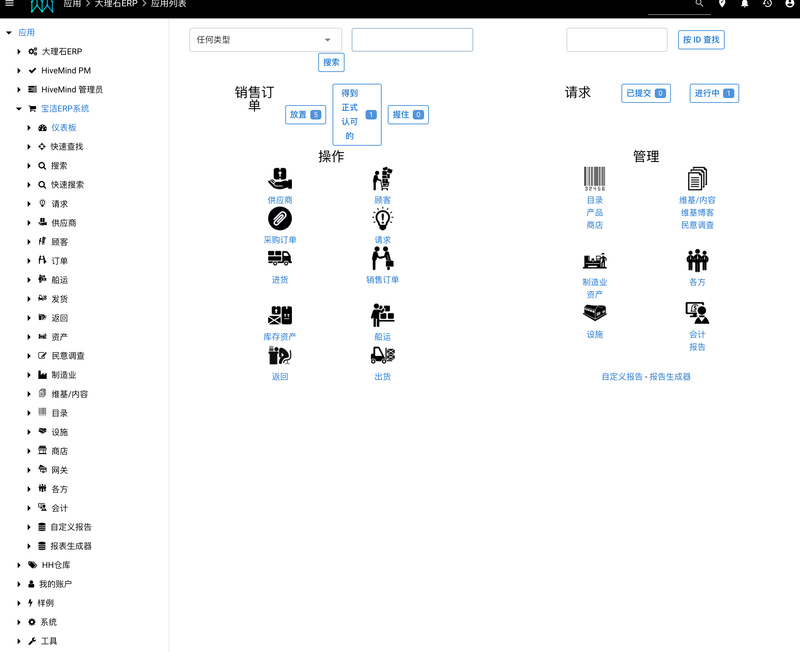Click the Accounting (会计) person icon
Image resolution: width=800 pixels, height=652 pixels.
click(697, 313)
